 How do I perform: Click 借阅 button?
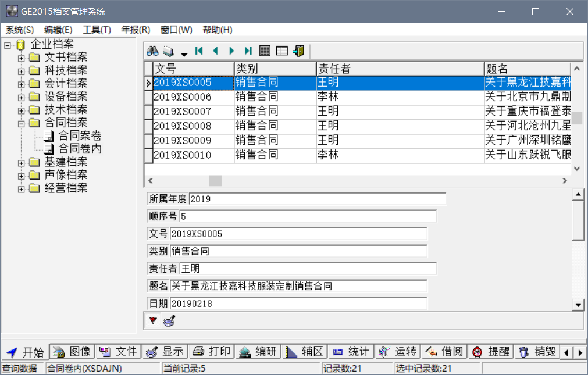(x=444, y=352)
